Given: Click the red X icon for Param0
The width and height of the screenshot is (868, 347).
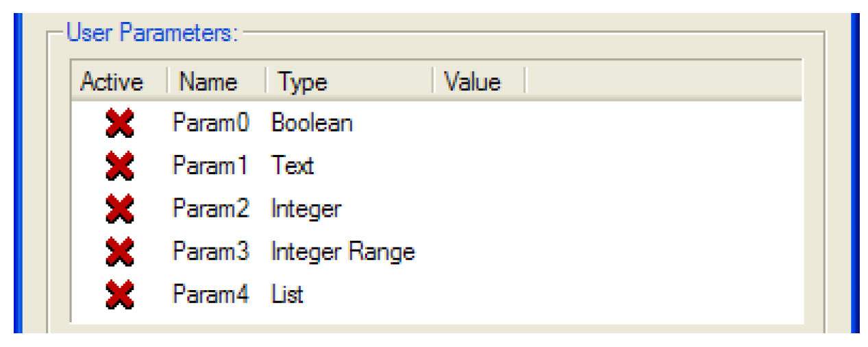Looking at the screenshot, I should (119, 123).
